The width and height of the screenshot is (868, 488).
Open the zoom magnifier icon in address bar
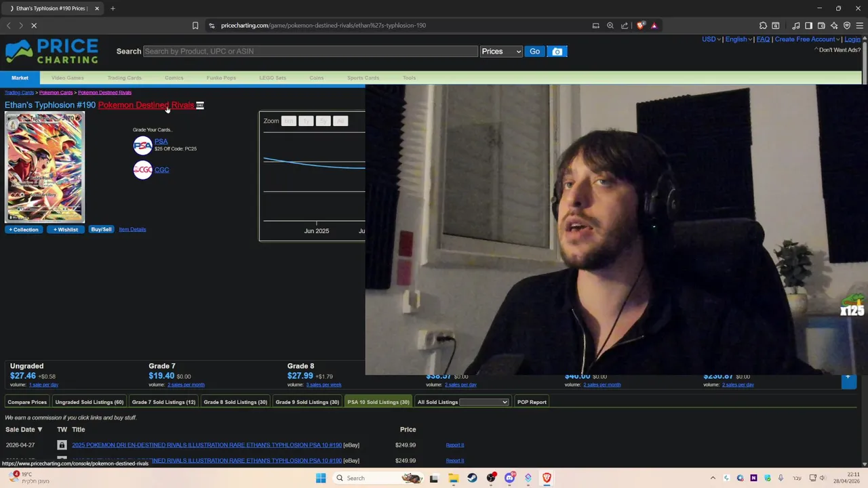[610, 26]
